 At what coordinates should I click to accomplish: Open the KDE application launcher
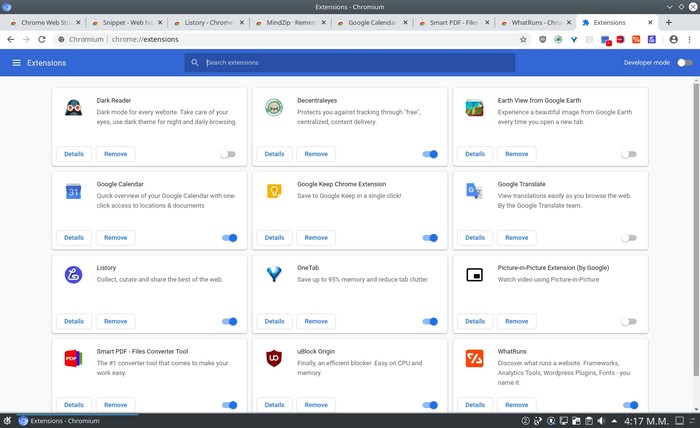7,421
